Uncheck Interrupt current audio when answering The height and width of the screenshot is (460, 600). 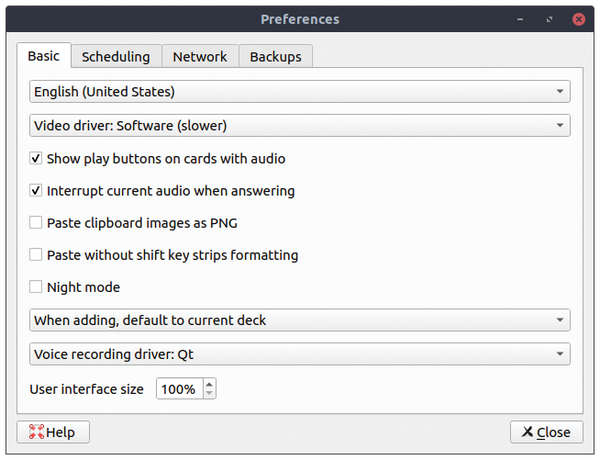pos(36,190)
